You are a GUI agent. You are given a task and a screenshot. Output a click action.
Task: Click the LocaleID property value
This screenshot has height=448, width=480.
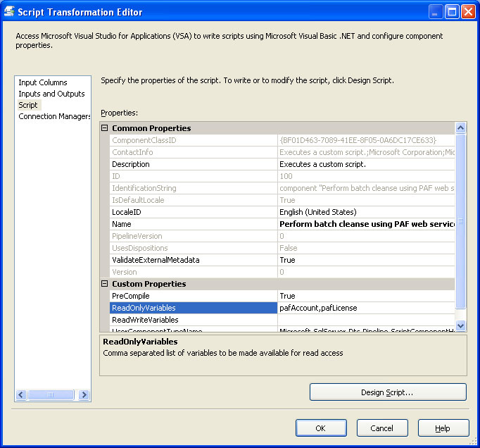[x=366, y=212]
